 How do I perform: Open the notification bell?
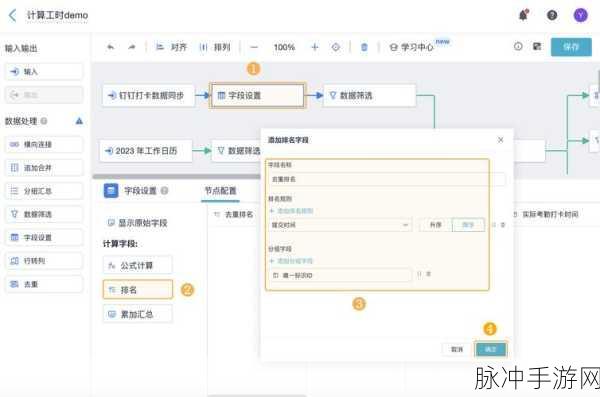(523, 15)
